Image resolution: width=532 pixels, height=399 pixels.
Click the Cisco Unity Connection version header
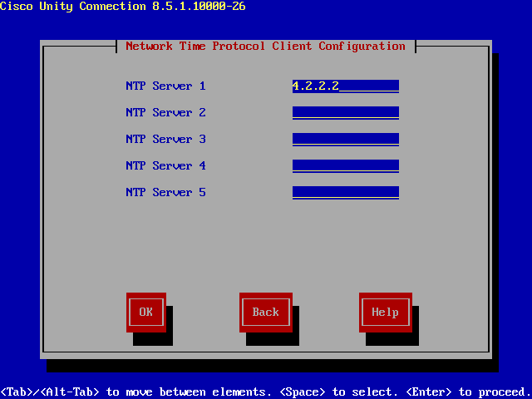pyautogui.click(x=122, y=7)
